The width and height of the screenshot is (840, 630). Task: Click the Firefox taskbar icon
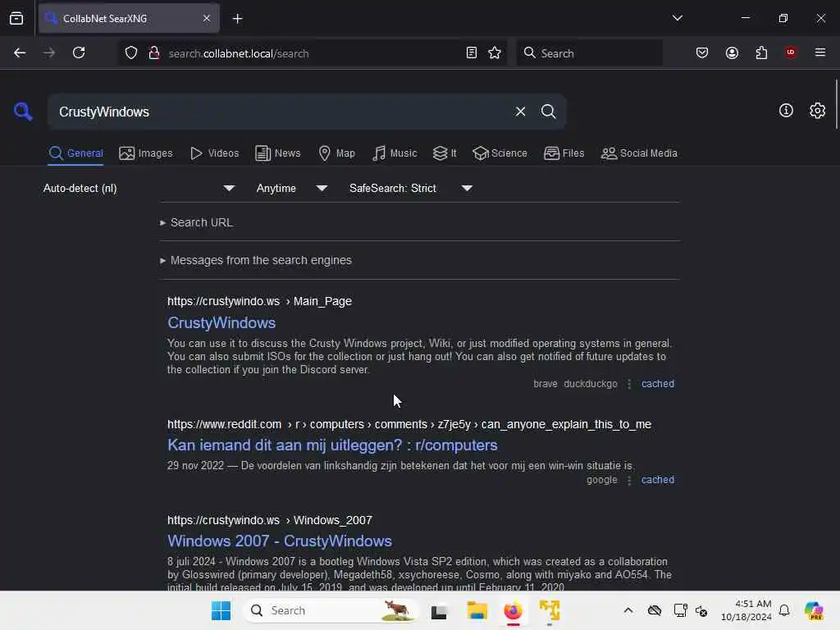click(513, 610)
